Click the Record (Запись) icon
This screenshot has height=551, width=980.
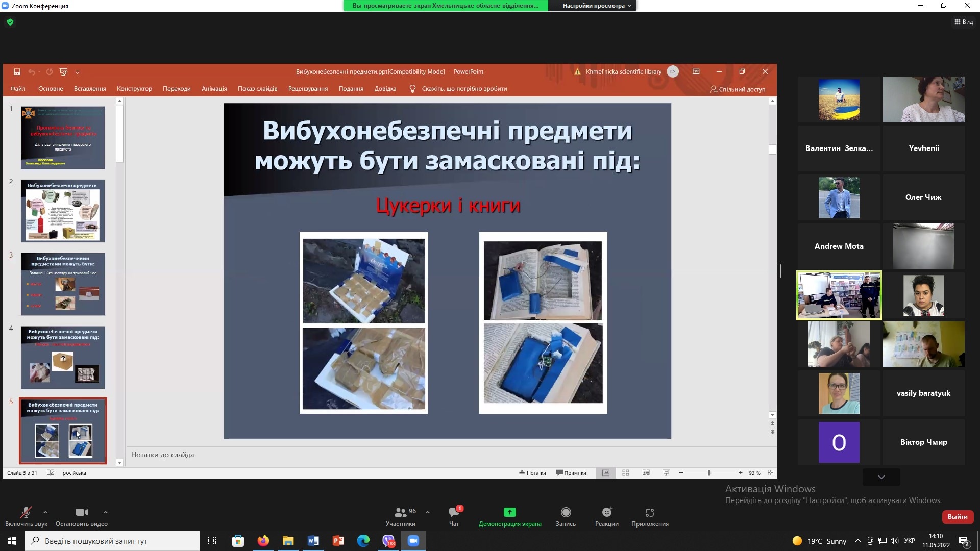(x=566, y=512)
